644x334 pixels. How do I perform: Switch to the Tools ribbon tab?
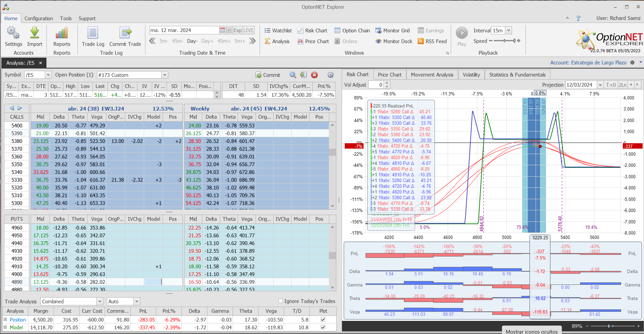pos(66,19)
